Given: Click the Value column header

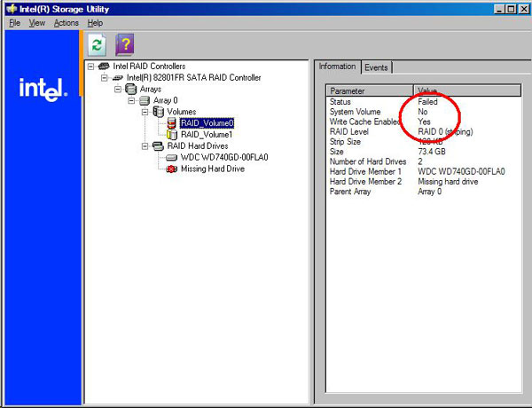Looking at the screenshot, I should 467,90.
